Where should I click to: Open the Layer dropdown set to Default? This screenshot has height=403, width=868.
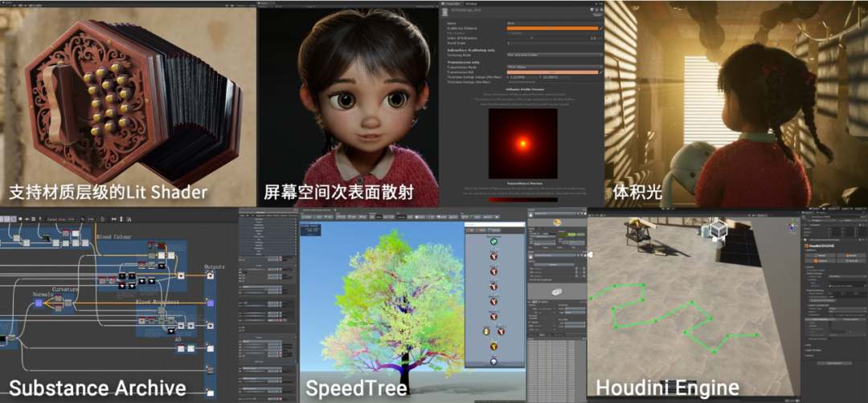[854, 220]
